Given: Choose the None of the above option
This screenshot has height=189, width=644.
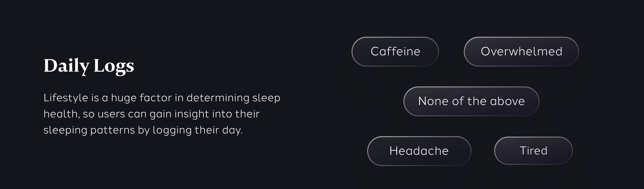Looking at the screenshot, I should pos(471,101).
